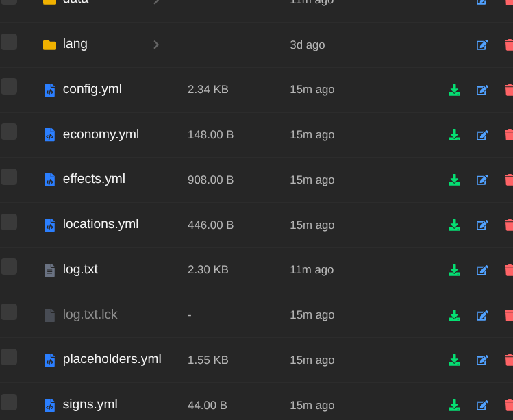Open edit for signs.yml
This screenshot has width=513, height=420.
click(482, 405)
